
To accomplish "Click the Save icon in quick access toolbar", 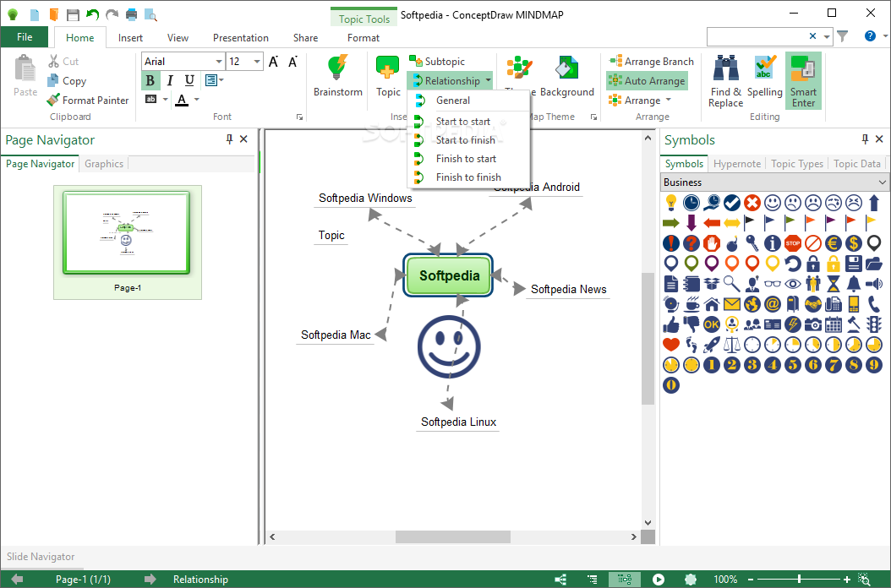I will tap(73, 14).
